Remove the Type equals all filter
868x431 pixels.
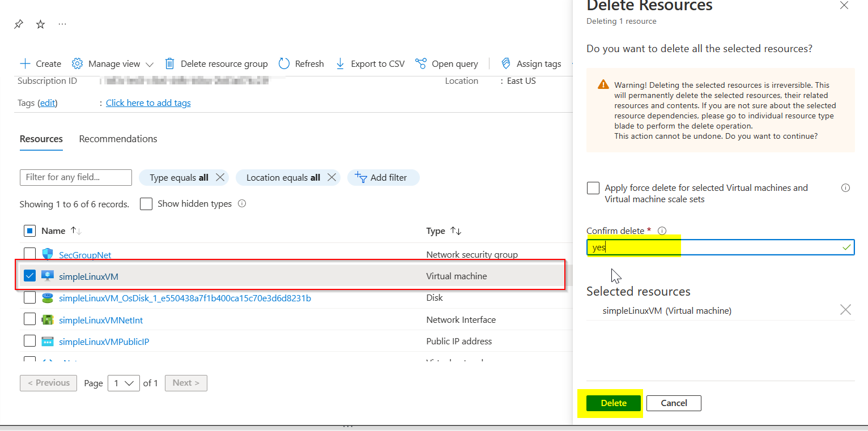[220, 177]
